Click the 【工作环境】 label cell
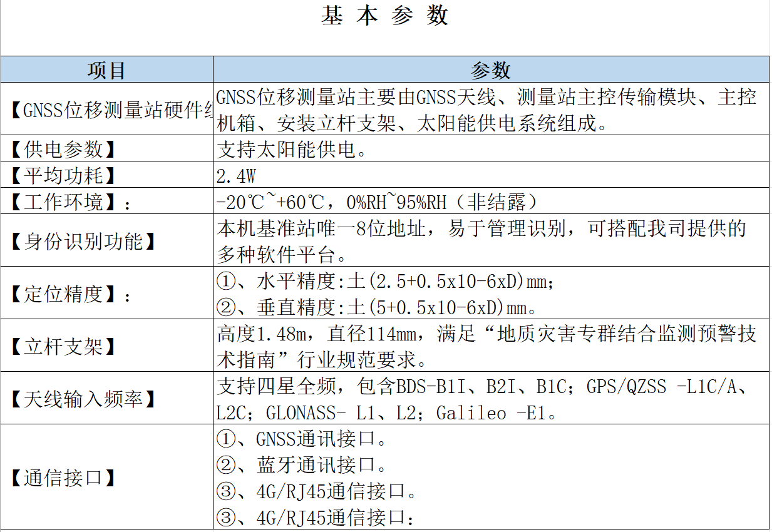Image resolution: width=772 pixels, height=532 pixels. pos(106,202)
